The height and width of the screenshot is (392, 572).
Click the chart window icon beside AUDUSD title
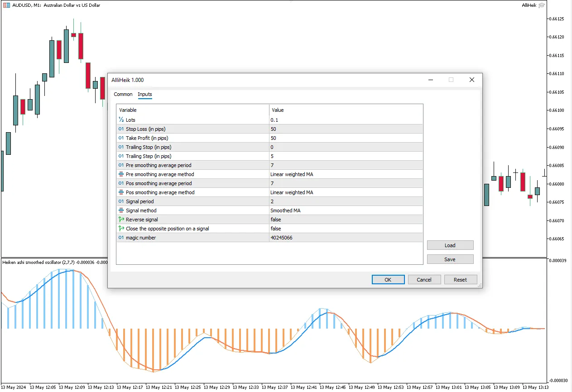pyautogui.click(x=6, y=5)
